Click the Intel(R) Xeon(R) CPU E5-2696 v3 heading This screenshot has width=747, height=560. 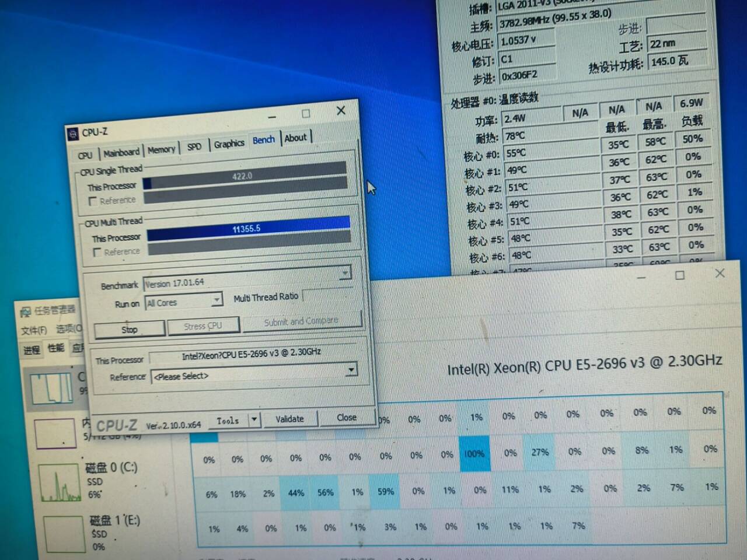(585, 365)
